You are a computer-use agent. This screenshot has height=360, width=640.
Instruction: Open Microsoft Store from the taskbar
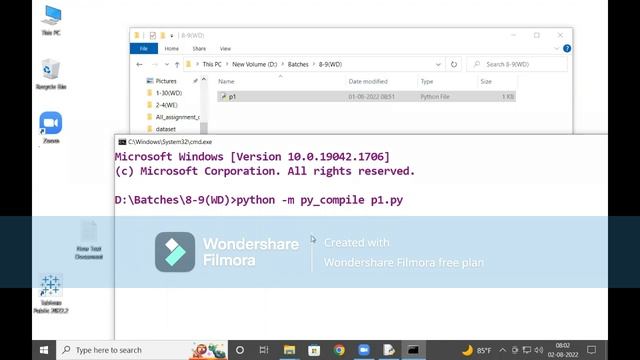(314, 350)
